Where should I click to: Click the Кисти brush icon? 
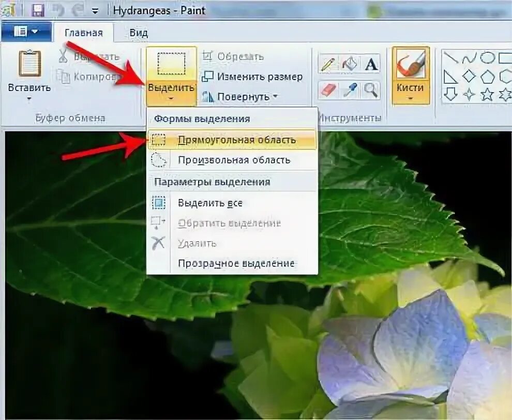(411, 64)
